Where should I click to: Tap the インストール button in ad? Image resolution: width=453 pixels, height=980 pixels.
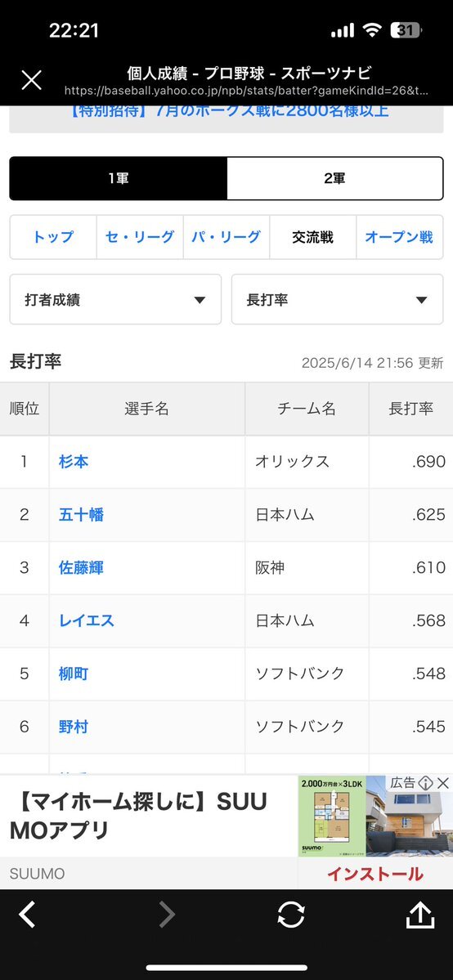pos(375,874)
